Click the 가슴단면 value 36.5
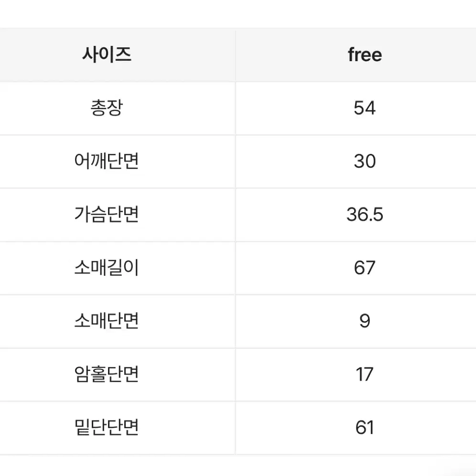This screenshot has height=476, width=476. pos(365,214)
